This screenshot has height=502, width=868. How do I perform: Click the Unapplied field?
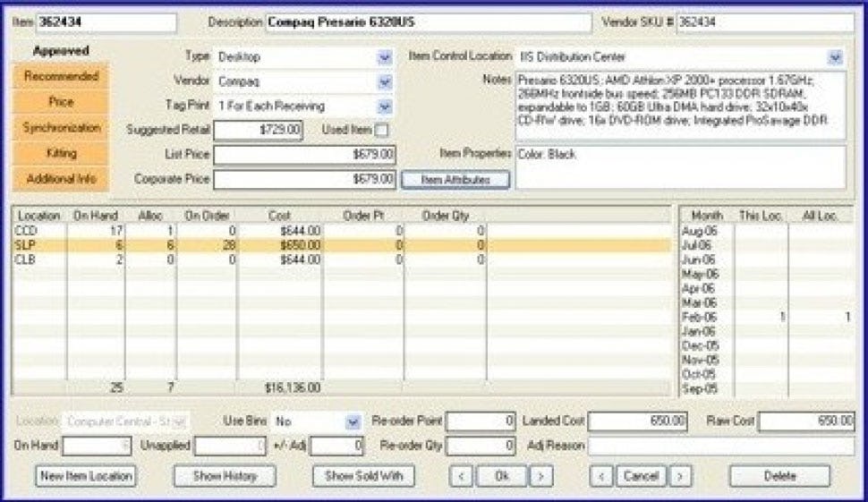coord(230,447)
